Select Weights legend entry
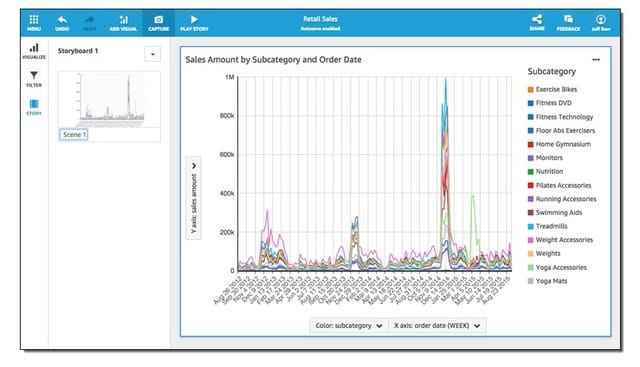Image resolution: width=640 pixels, height=367 pixels. (x=544, y=254)
